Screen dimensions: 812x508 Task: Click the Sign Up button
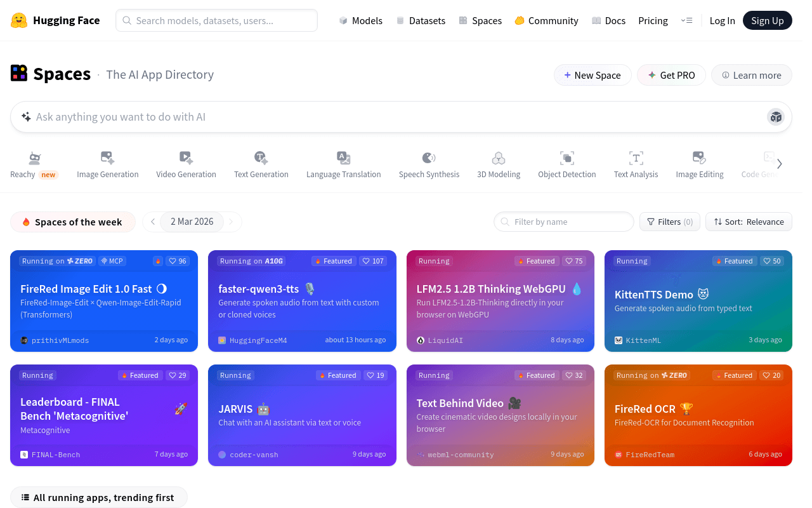click(768, 20)
